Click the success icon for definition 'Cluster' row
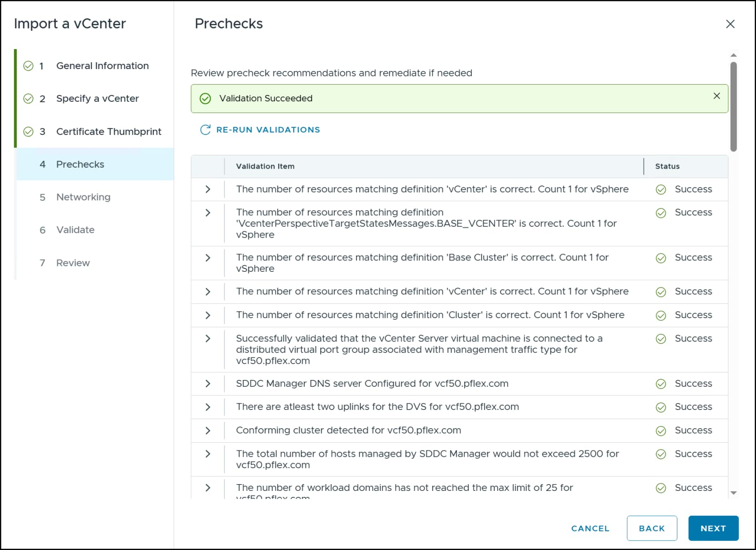The width and height of the screenshot is (756, 550). coord(661,315)
